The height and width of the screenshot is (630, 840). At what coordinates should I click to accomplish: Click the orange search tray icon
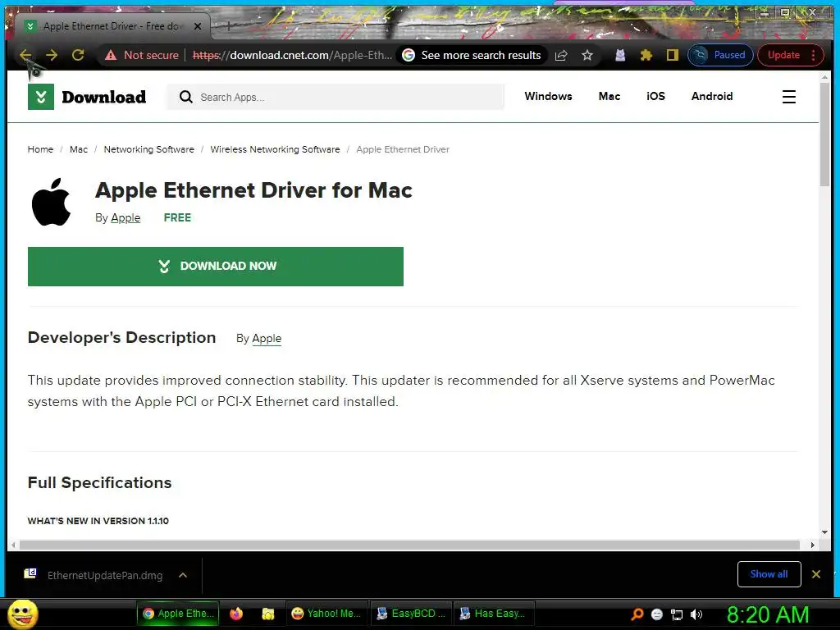(x=637, y=614)
